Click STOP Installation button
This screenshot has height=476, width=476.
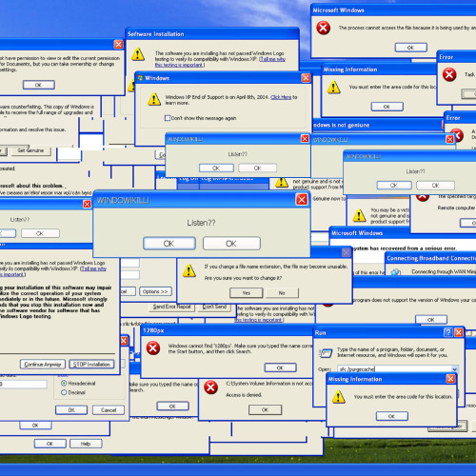pyautogui.click(x=91, y=364)
